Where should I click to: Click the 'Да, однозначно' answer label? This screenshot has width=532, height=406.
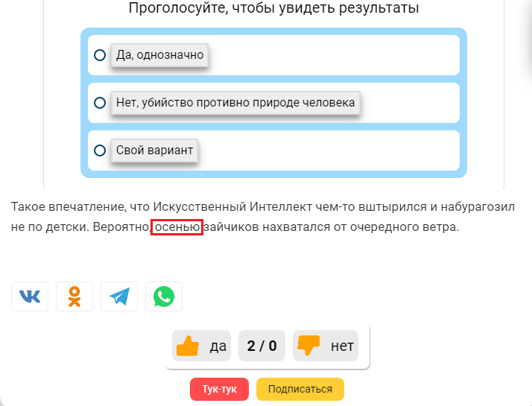point(159,55)
